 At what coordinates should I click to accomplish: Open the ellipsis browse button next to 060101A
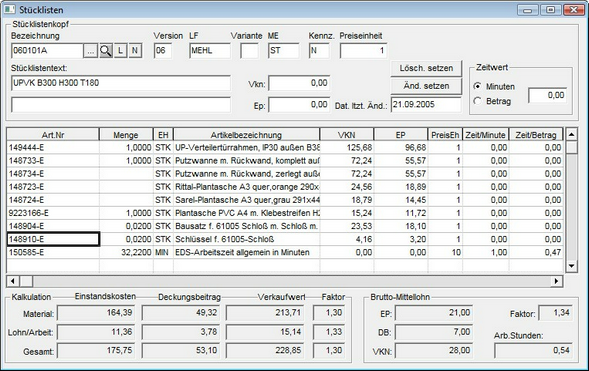click(x=91, y=51)
